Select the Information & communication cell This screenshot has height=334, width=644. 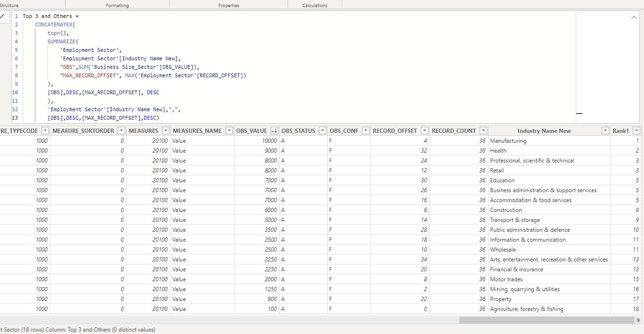click(x=549, y=240)
